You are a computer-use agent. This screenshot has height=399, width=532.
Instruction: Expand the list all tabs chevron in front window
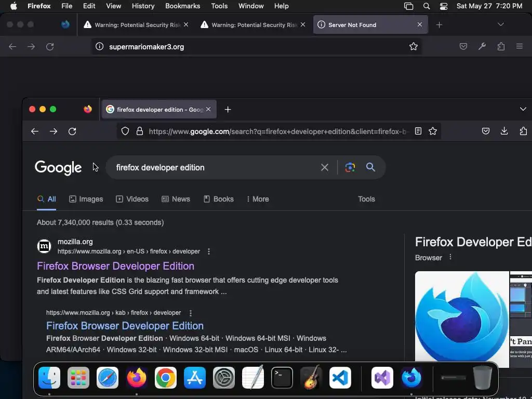point(523,109)
